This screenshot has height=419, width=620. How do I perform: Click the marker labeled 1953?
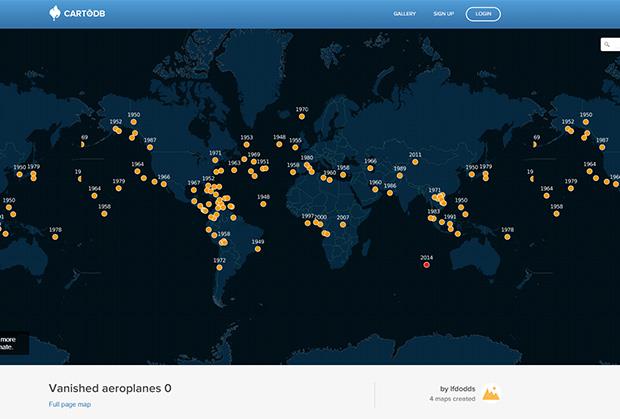point(244,146)
